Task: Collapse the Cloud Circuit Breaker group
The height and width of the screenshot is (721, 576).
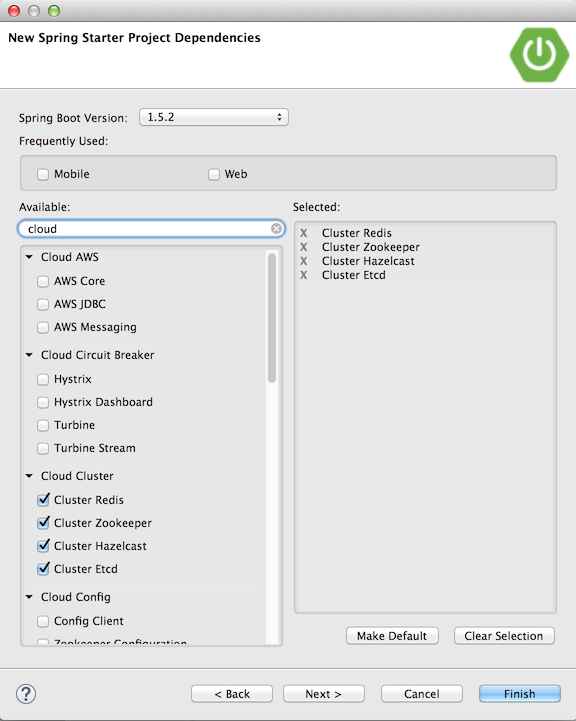Action: click(x=29, y=355)
